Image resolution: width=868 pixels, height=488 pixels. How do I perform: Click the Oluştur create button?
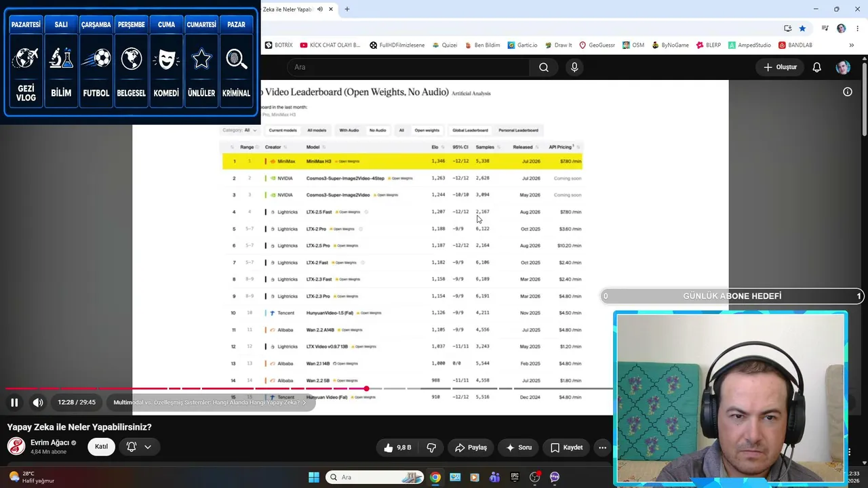pyautogui.click(x=780, y=67)
